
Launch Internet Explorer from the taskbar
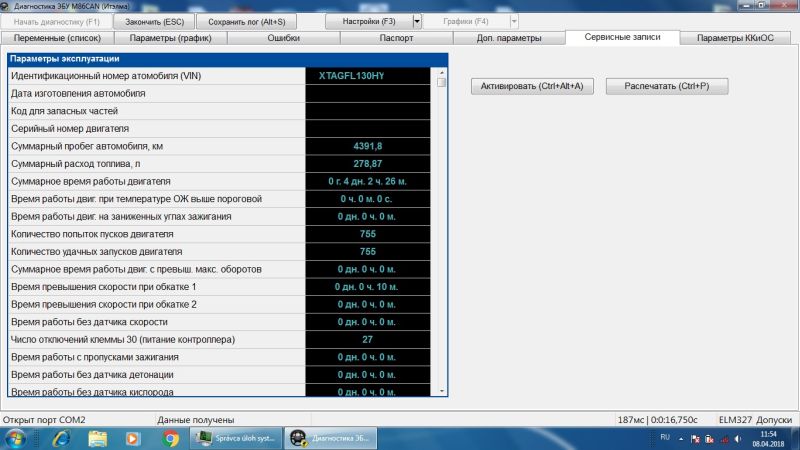[x=62, y=437]
